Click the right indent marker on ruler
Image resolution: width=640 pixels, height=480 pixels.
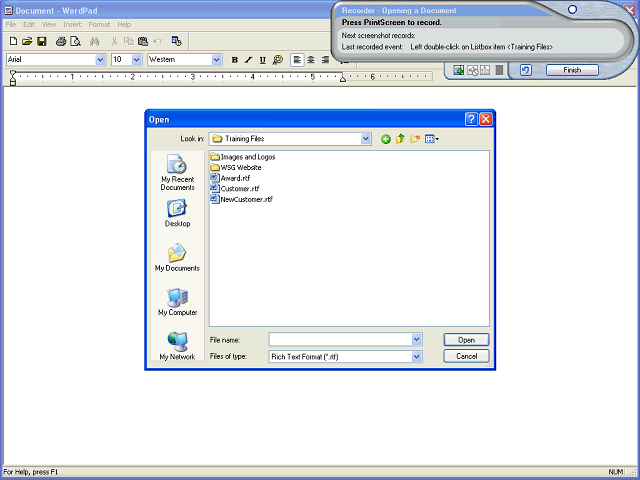[343, 78]
